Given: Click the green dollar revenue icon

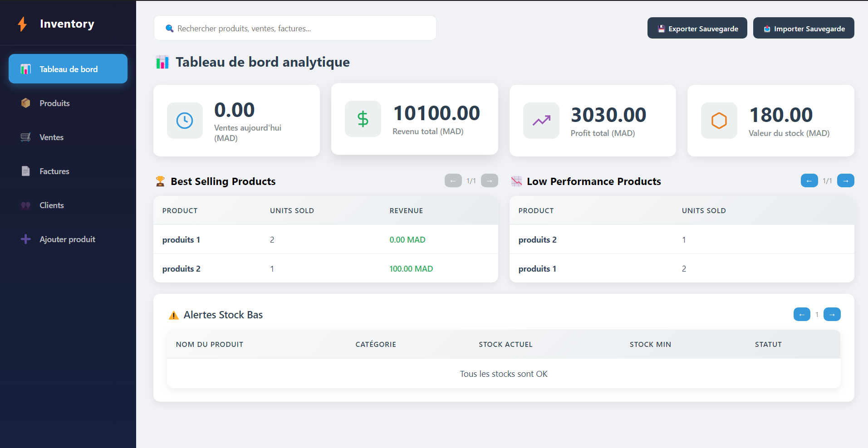Looking at the screenshot, I should coord(363,119).
